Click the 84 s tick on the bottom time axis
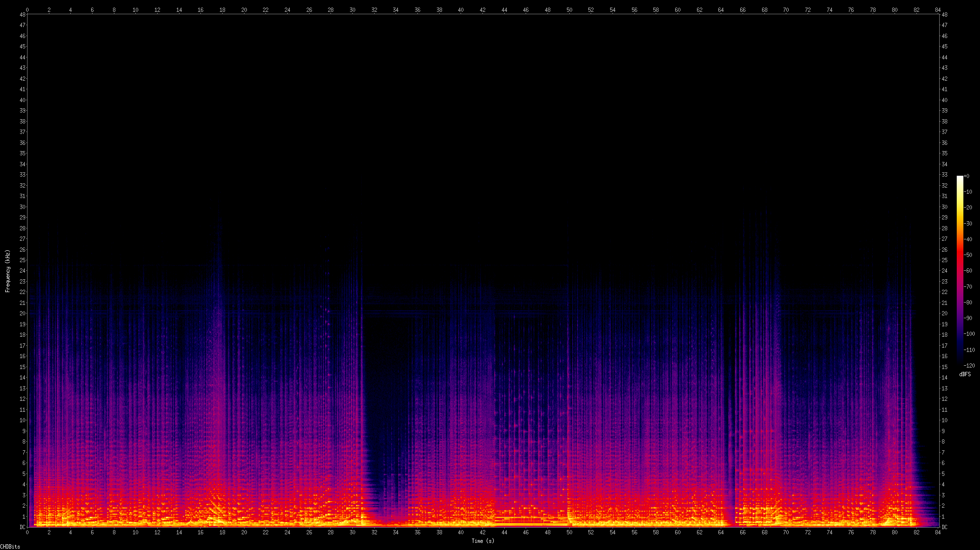The image size is (980, 550). click(938, 532)
